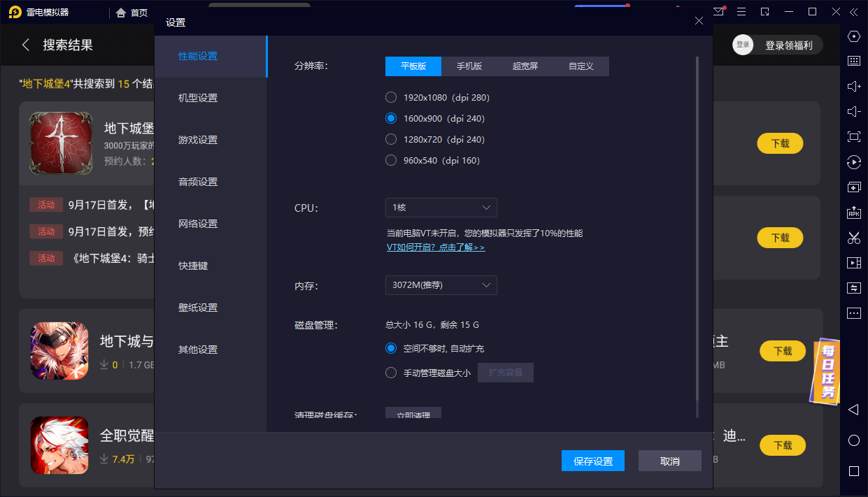Open the VT enabling help link

[x=437, y=247]
